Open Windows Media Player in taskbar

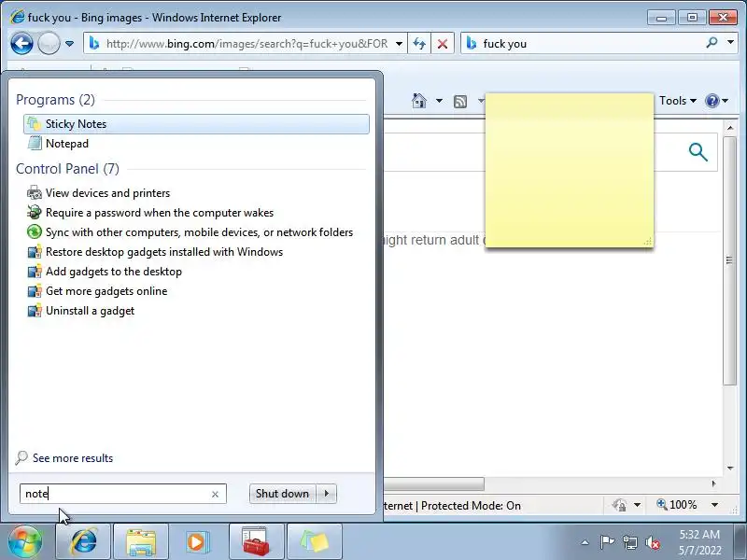pyautogui.click(x=197, y=541)
